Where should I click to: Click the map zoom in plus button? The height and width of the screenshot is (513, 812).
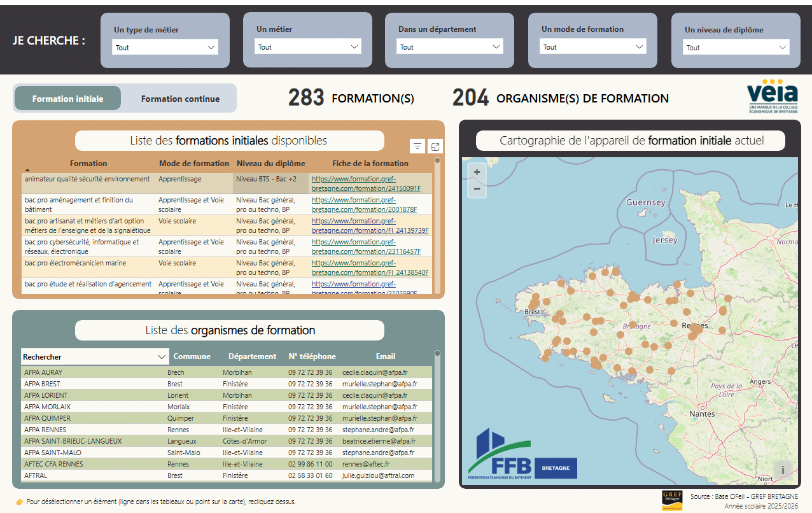coord(477,172)
